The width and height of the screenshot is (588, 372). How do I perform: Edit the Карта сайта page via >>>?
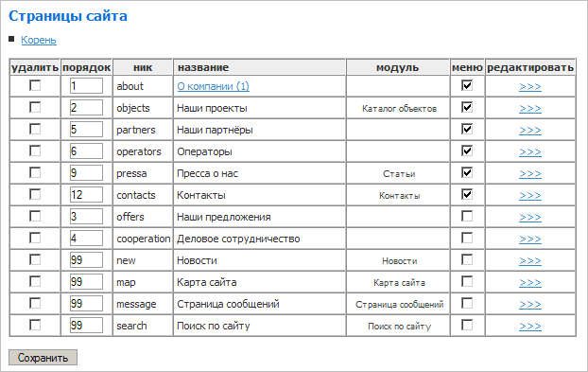pyautogui.click(x=530, y=283)
